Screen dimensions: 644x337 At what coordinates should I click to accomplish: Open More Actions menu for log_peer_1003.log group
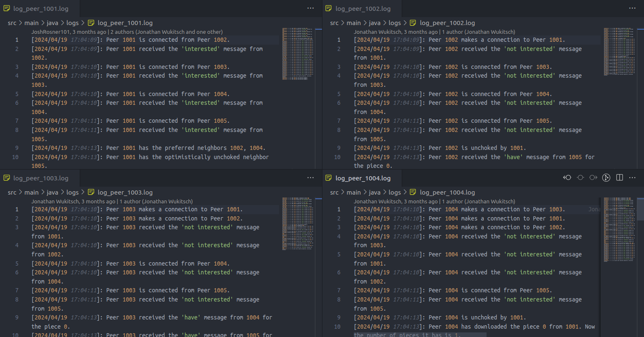point(310,178)
